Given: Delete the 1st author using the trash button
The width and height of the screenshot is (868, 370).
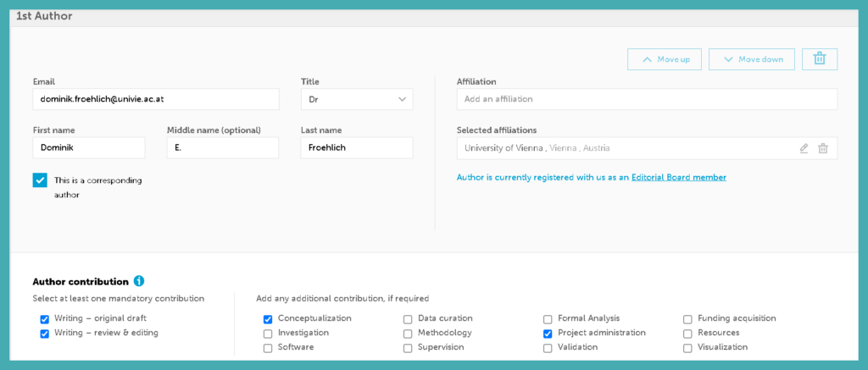Looking at the screenshot, I should 819,58.
